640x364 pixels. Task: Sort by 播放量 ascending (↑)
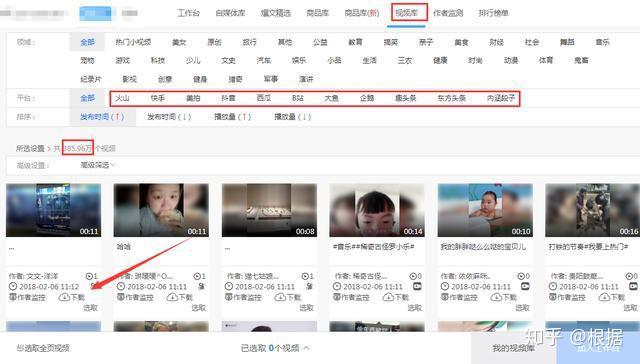[233, 117]
